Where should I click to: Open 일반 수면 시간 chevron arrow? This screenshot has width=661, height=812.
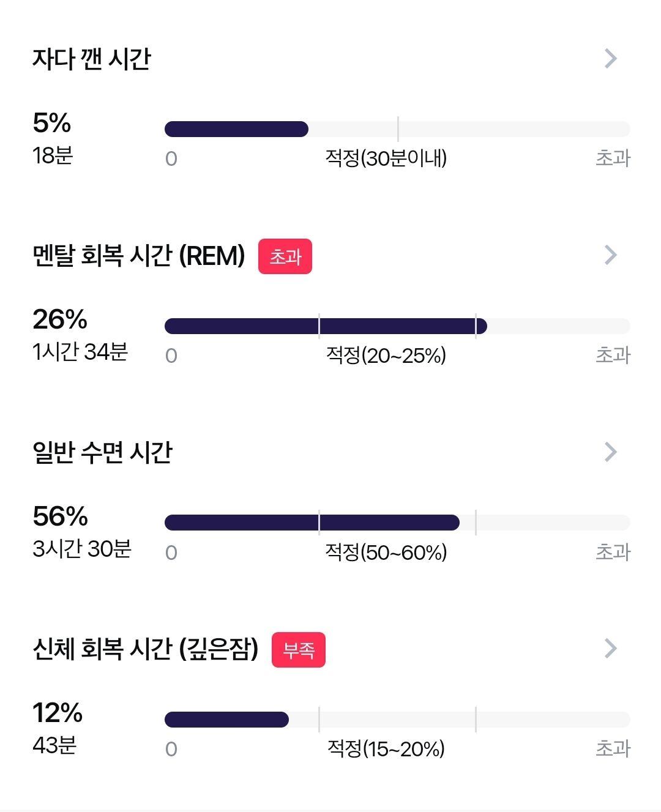pyautogui.click(x=611, y=452)
